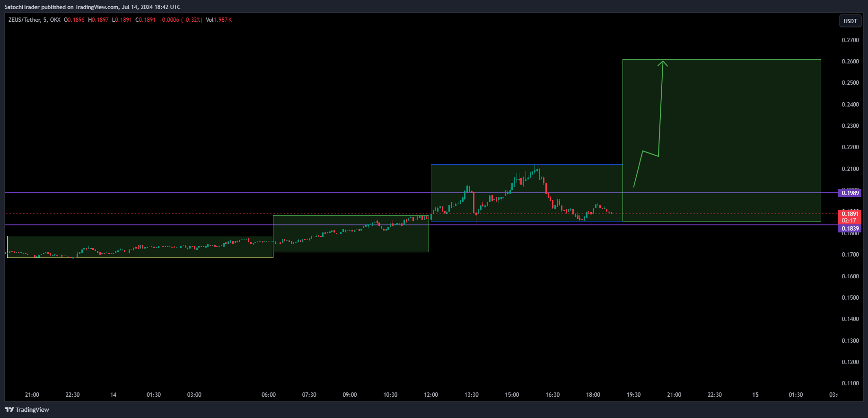Viewport: 868px width, 418px height.
Task: Click the 13:30 time axis label
Action: [472, 395]
